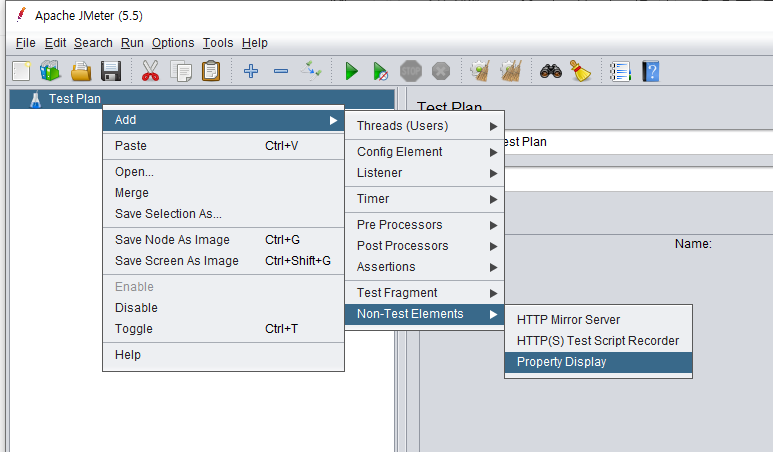Click the Open file folder icon

click(81, 71)
